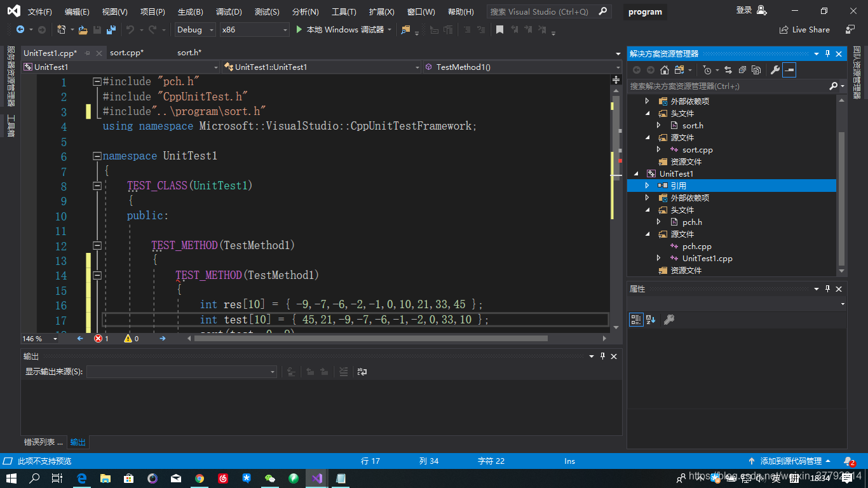Viewport: 868px width, 488px height.
Task: Pin the UnitTest1.cpp tab
Action: [87, 53]
